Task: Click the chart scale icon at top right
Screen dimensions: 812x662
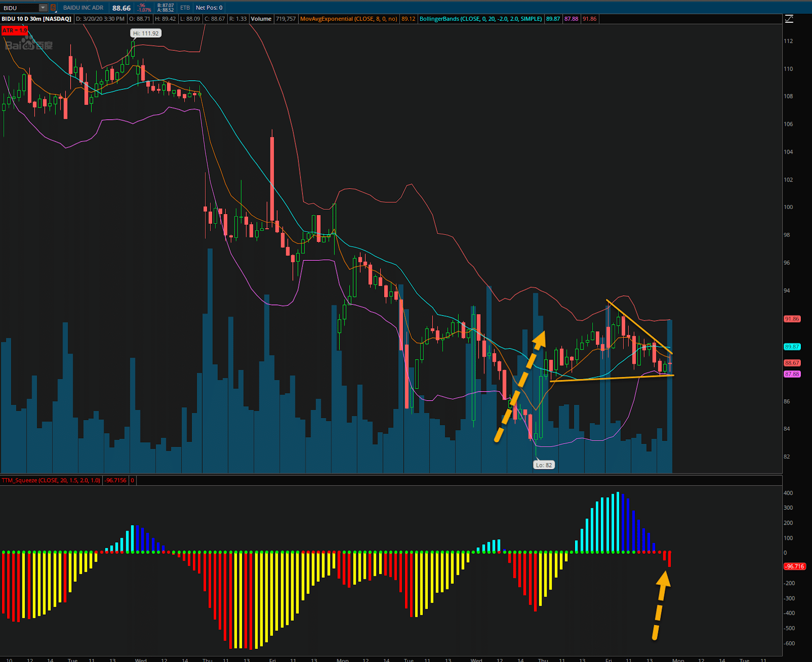Action: [x=789, y=19]
